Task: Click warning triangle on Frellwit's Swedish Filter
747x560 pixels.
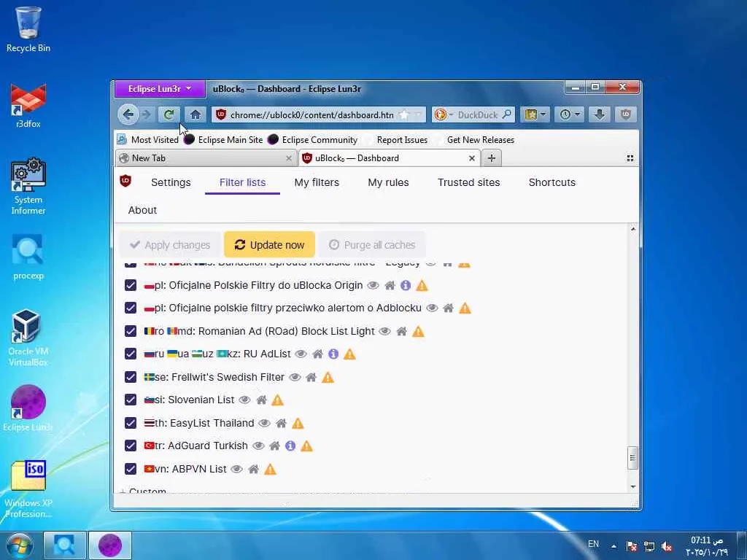Action: 328,378
